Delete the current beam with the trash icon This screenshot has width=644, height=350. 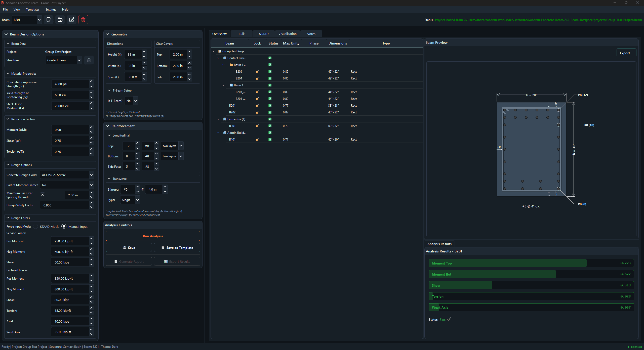[83, 20]
